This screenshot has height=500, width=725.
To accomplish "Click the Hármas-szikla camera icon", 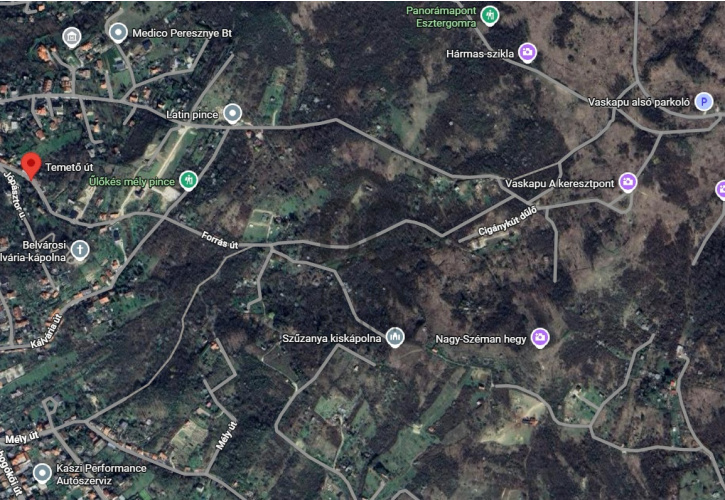I will click(x=528, y=53).
